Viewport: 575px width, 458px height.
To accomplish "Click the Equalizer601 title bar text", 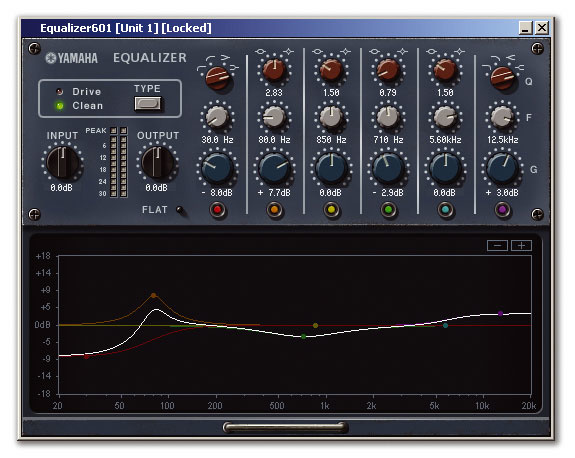I will tap(126, 28).
